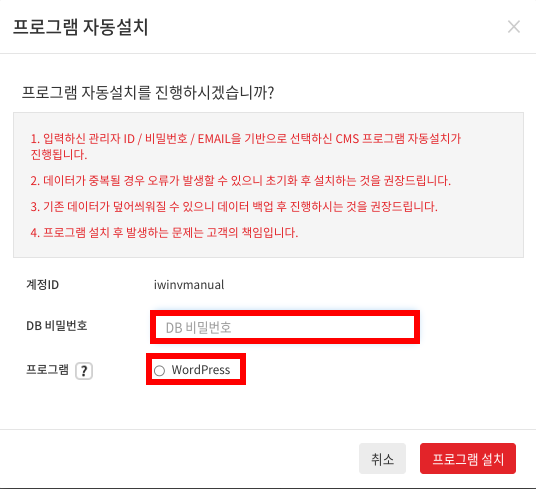Click the iwinvmanual account ID value
The width and height of the screenshot is (536, 489).
tap(189, 285)
